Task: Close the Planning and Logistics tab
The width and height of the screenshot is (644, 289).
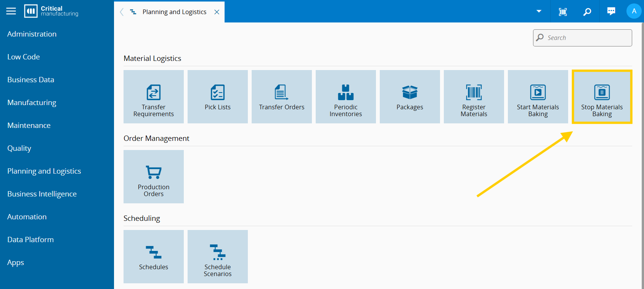Action: pos(217,12)
